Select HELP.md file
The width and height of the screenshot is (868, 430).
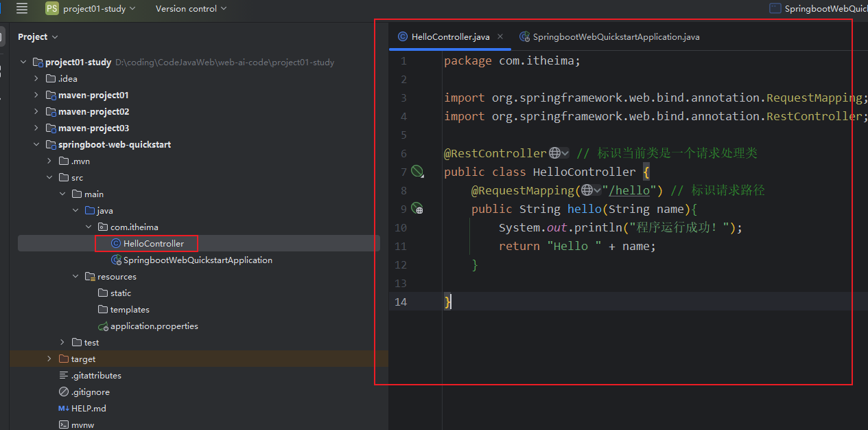[x=89, y=408]
